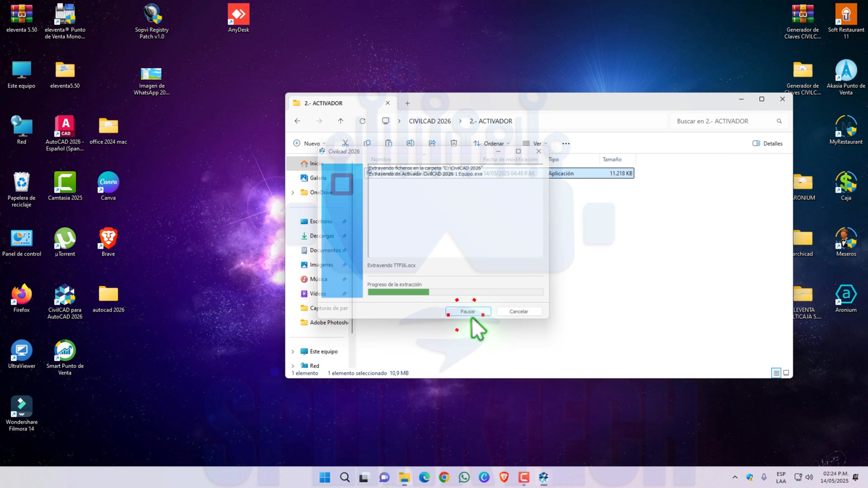
Task: Select the Smart Punto de Venta icon
Action: [x=65, y=357]
